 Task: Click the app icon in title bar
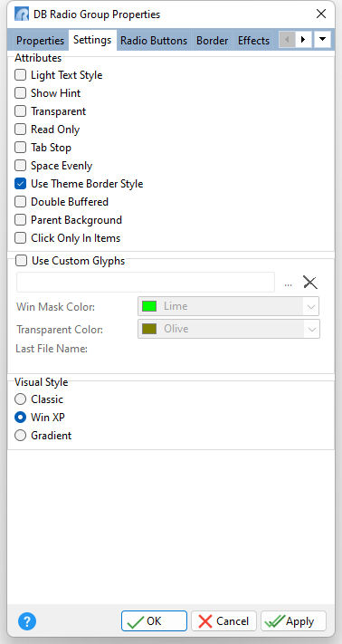point(22,14)
